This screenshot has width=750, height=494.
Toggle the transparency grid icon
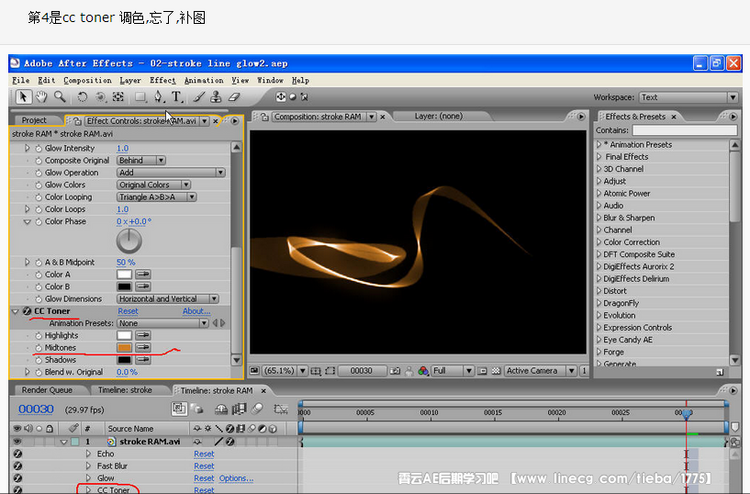tap(496, 371)
